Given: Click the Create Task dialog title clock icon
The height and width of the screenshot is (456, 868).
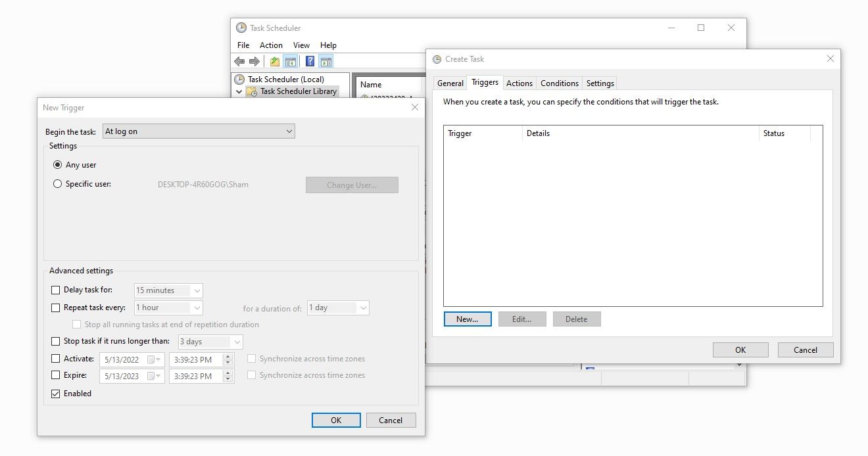Looking at the screenshot, I should [x=437, y=59].
